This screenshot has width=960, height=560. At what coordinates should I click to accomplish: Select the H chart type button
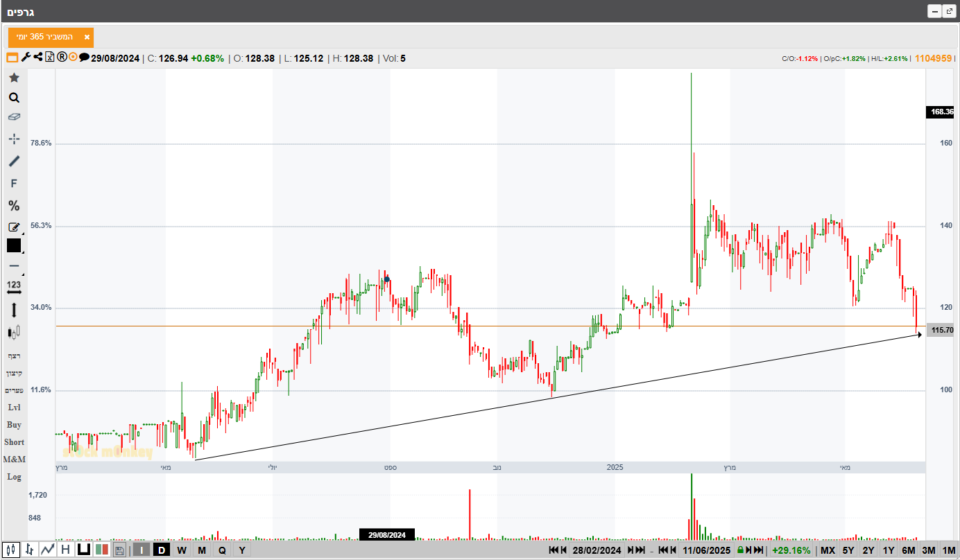tap(65, 550)
